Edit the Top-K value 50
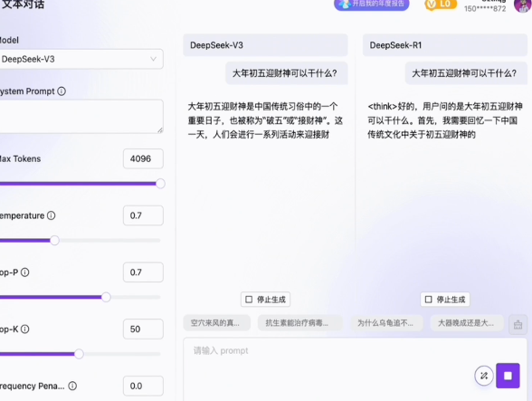The image size is (532, 401). (143, 329)
